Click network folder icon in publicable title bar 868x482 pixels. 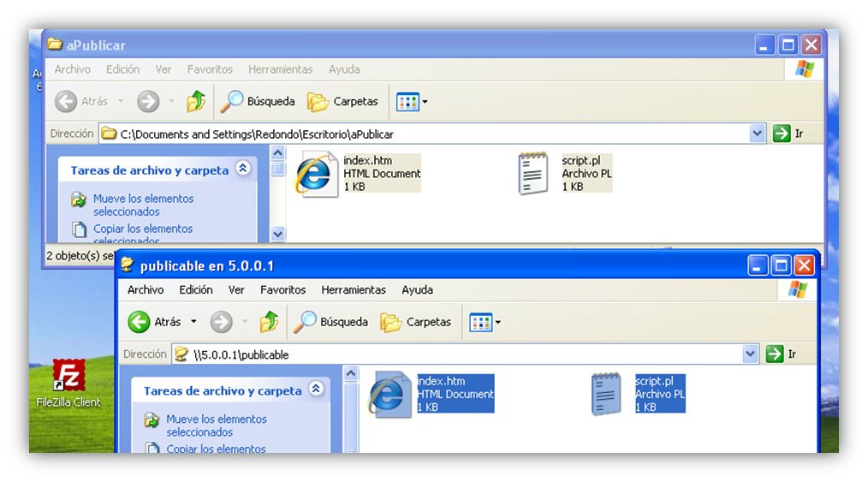[x=128, y=265]
